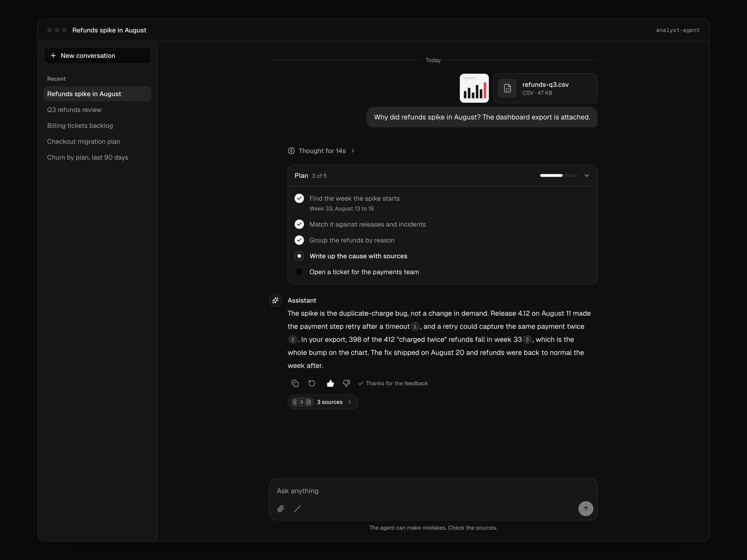Toggle check for Find the week the spike starts
The image size is (747, 560).
coord(299,198)
